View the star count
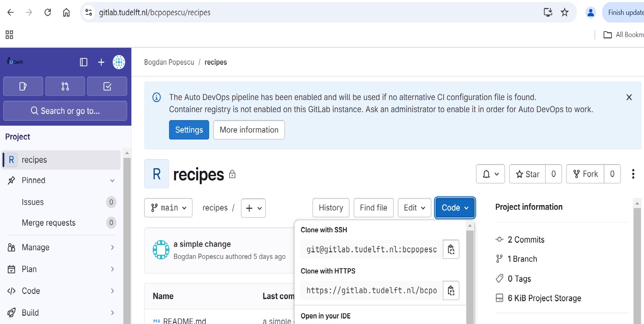 click(x=554, y=174)
